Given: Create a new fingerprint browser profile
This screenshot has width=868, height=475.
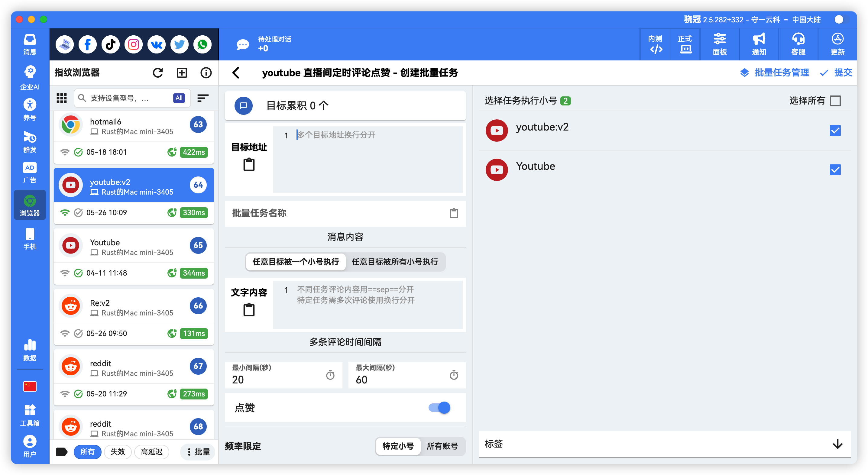Looking at the screenshot, I should [x=182, y=73].
